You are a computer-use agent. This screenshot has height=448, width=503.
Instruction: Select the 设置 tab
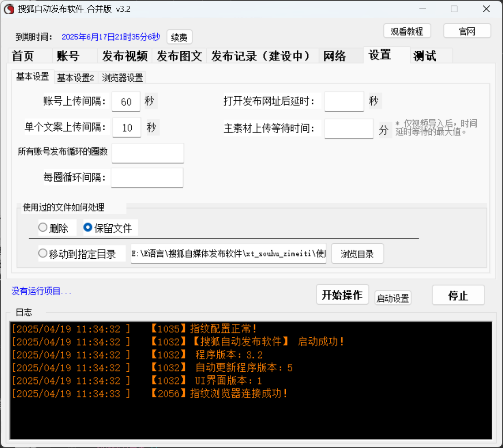point(387,55)
